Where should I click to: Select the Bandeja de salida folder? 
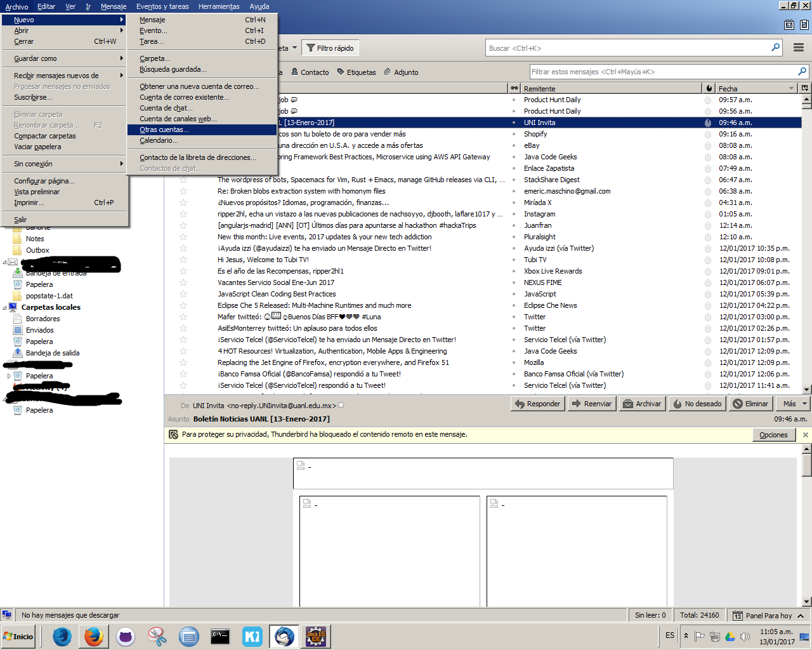(52, 353)
